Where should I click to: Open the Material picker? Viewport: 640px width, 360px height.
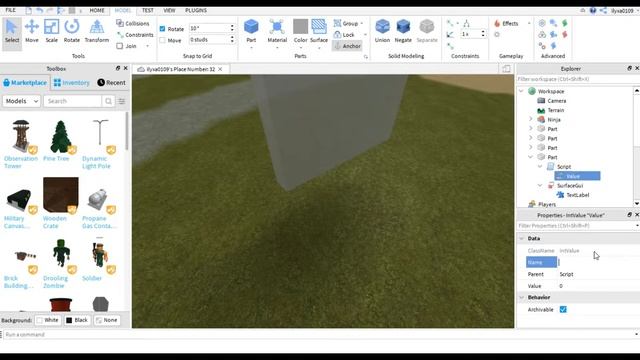(277, 31)
